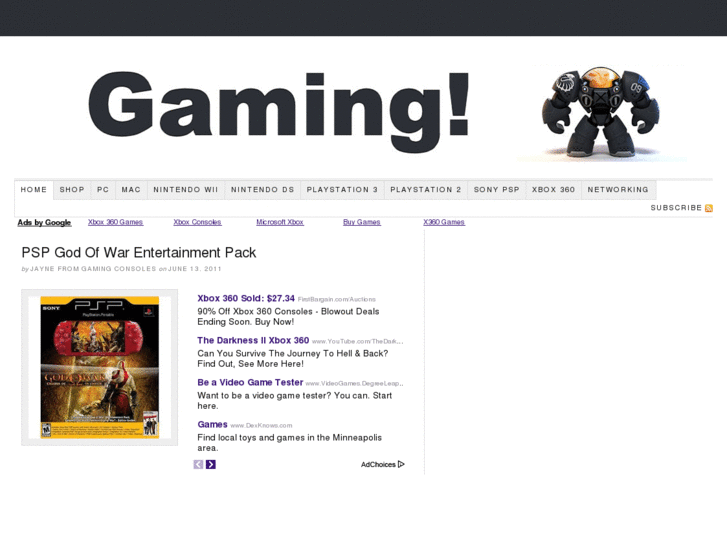
Task: Click the FirstBargain.com/Auctions ad URL
Action: tap(337, 299)
